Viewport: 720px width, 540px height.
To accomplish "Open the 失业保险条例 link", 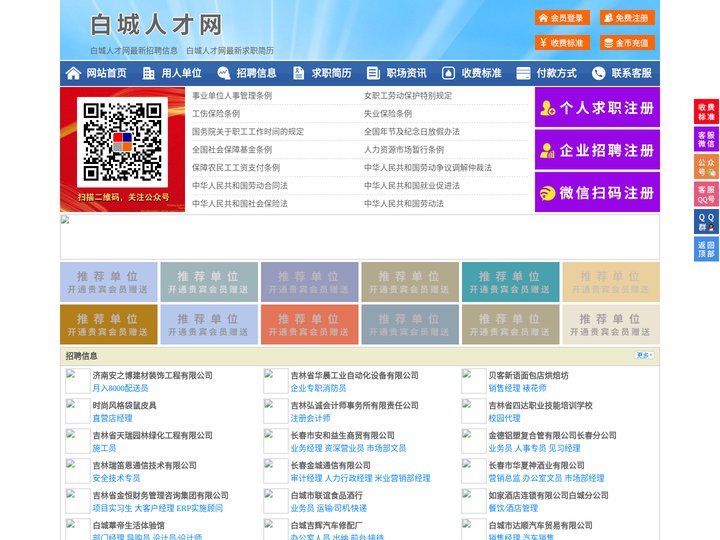I will (388, 113).
